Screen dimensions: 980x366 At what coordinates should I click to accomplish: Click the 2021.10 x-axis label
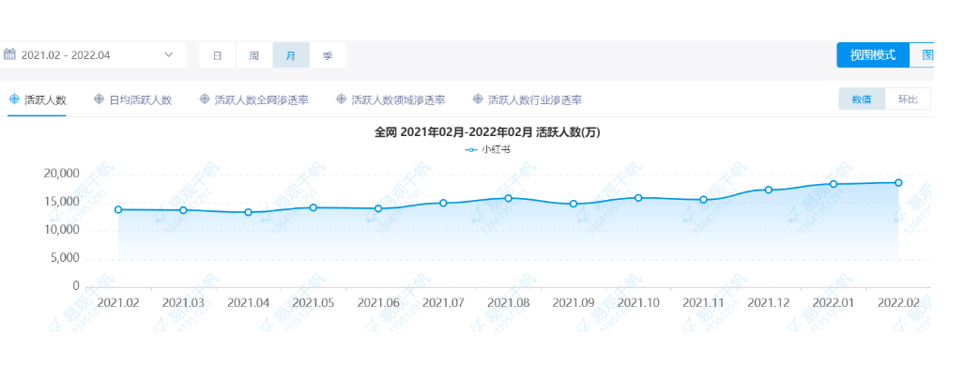[638, 303]
